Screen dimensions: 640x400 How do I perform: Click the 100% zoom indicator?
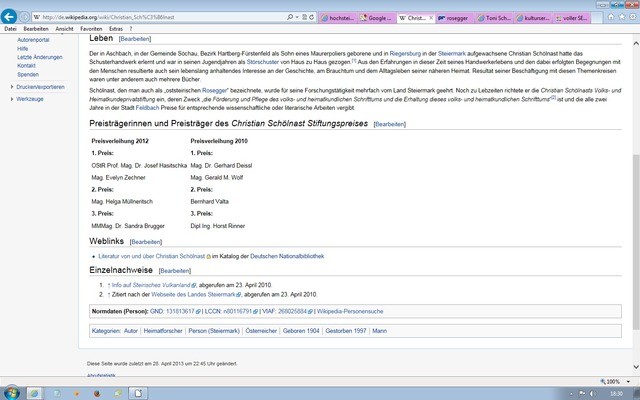tap(610, 382)
